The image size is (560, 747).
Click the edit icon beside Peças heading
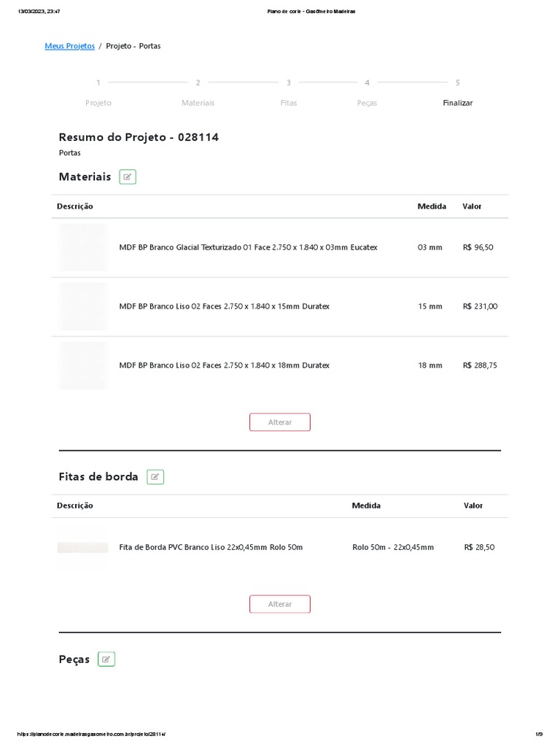click(106, 659)
